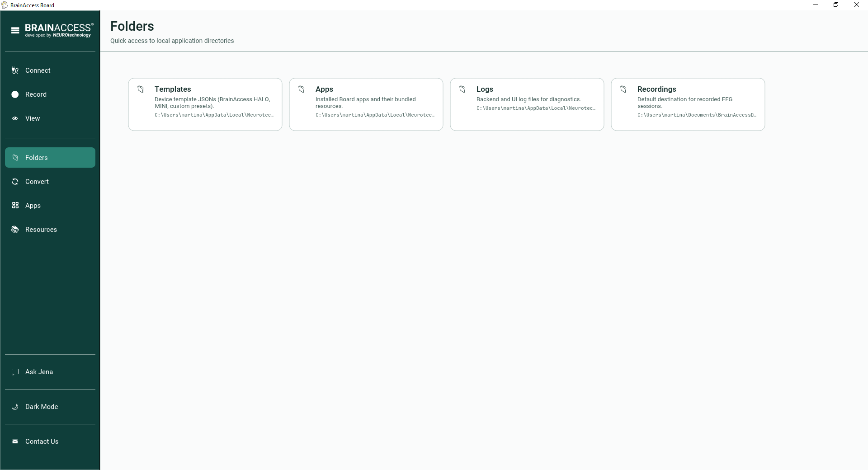Click 'Default destination for recorded EEG' description
Viewport: 868px width, 470px height.
[x=684, y=103]
